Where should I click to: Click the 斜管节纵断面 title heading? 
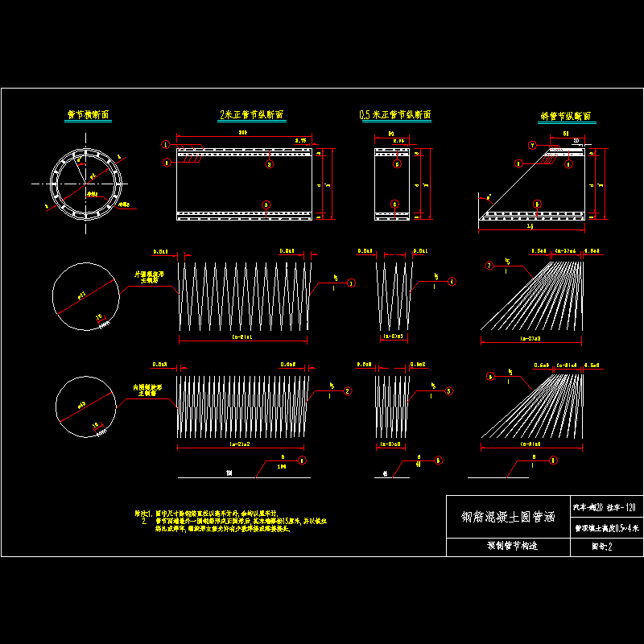(566, 116)
